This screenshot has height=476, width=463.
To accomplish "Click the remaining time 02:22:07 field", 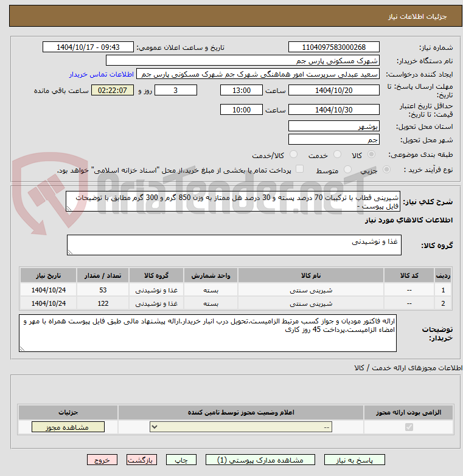I will click(x=113, y=90).
